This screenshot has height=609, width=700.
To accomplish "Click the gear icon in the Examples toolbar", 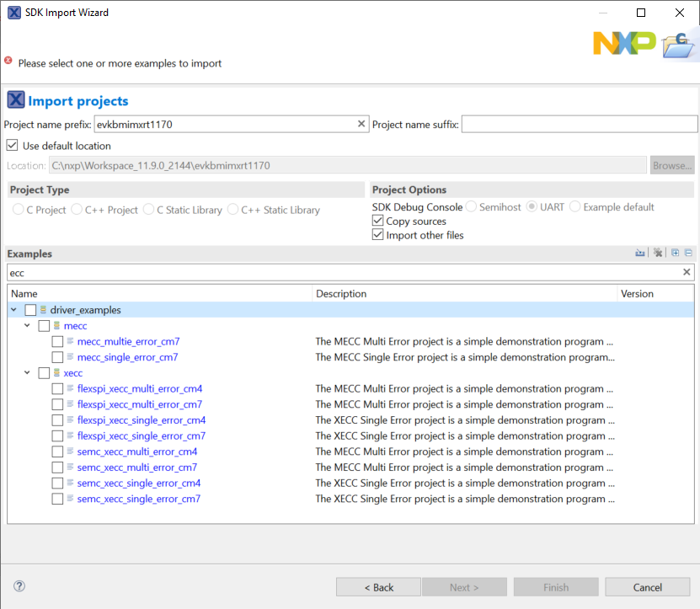I will coord(658,253).
